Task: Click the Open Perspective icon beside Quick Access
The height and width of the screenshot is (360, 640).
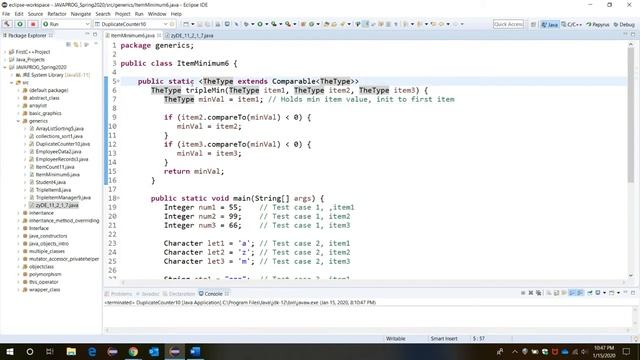Action: [533, 24]
